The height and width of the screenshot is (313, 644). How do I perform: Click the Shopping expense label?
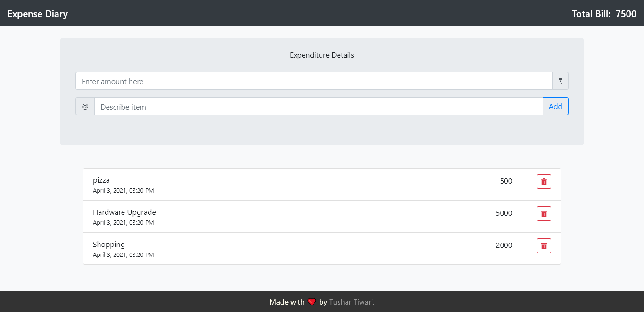(109, 244)
